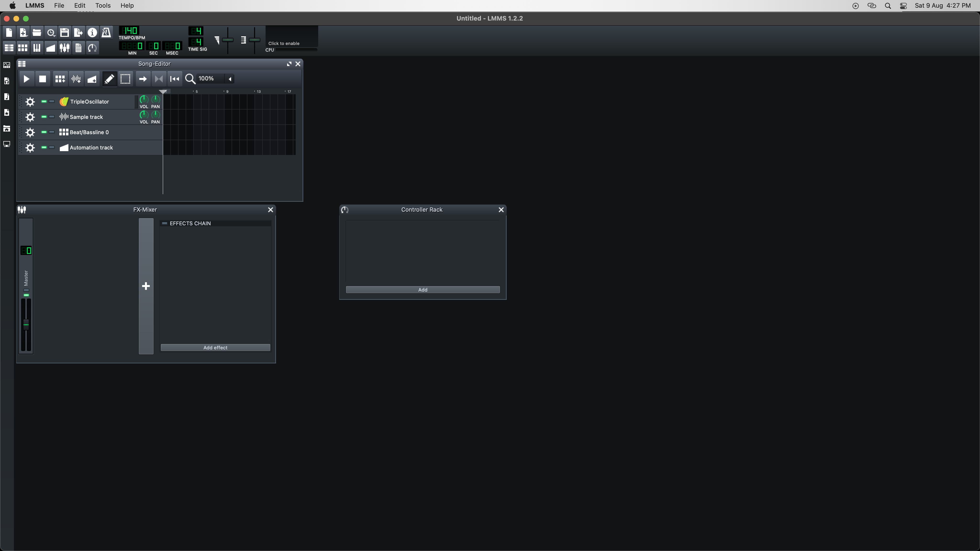Click the return-to-start playback behavior button
Image resolution: width=980 pixels, height=551 pixels.
tap(175, 79)
